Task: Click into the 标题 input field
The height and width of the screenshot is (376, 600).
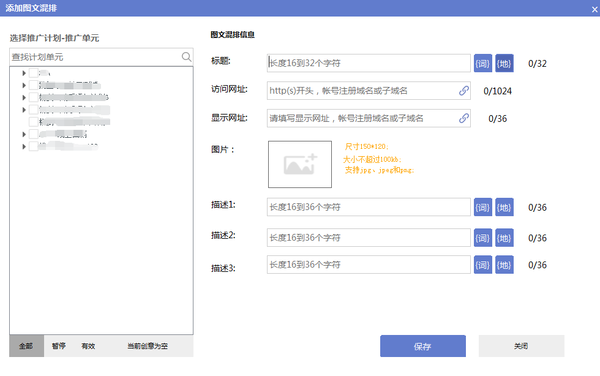Action: [x=369, y=63]
